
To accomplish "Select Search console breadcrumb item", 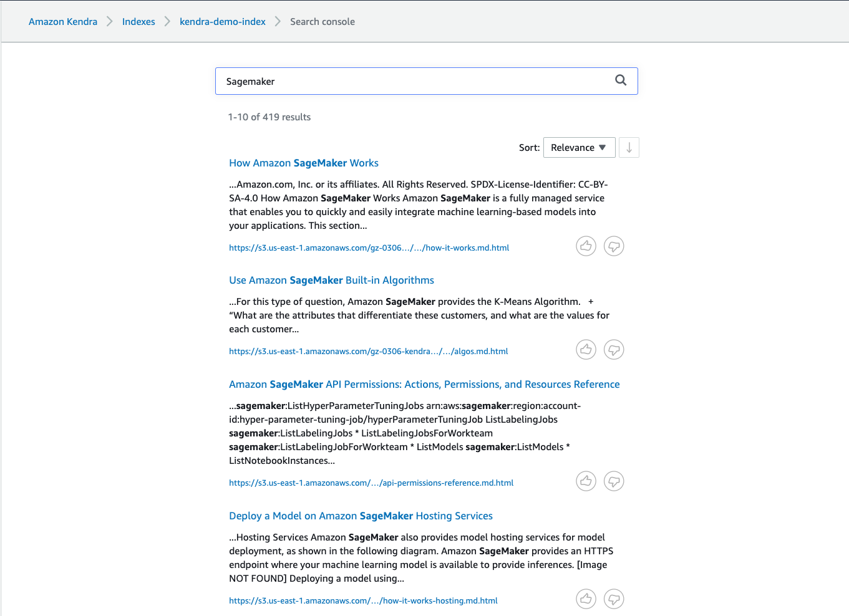I will coord(323,22).
